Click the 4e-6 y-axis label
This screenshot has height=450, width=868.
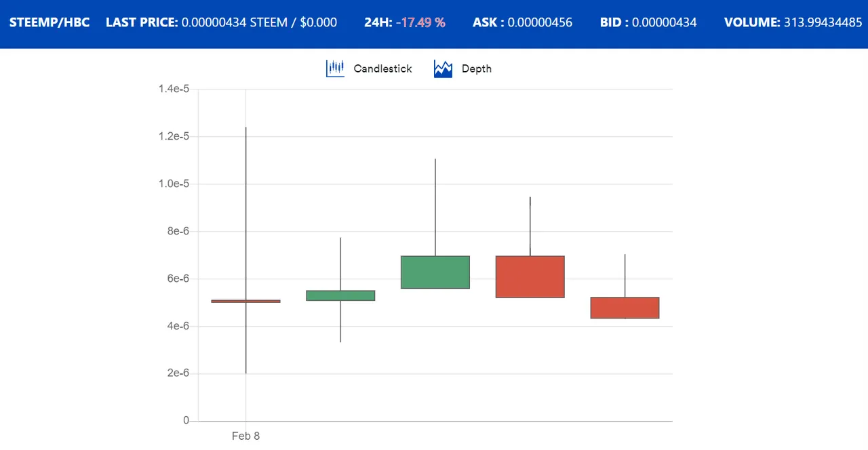(177, 326)
